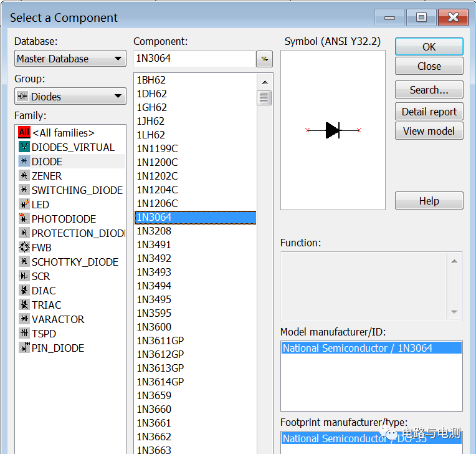Click the View model button

point(429,131)
